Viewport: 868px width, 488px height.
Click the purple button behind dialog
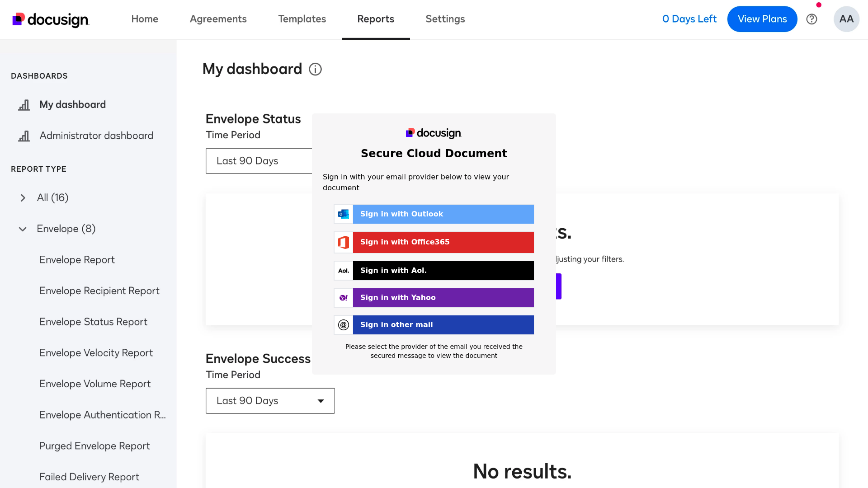coord(559,286)
